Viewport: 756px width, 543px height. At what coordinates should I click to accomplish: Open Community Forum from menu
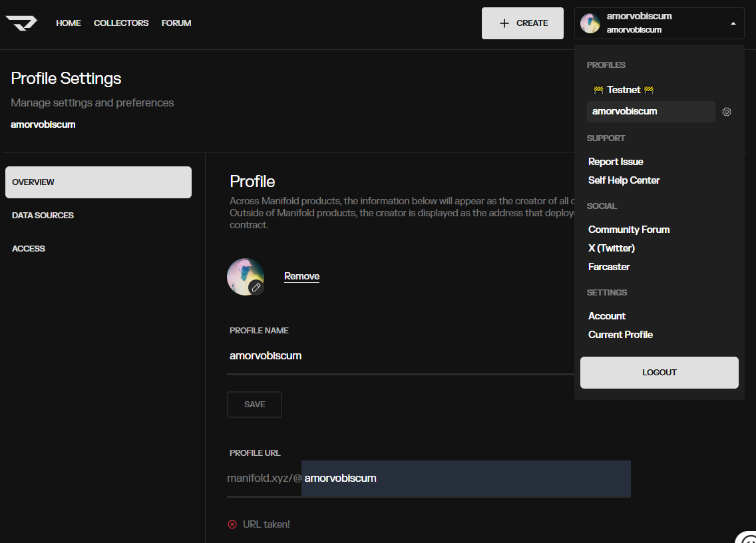click(628, 230)
